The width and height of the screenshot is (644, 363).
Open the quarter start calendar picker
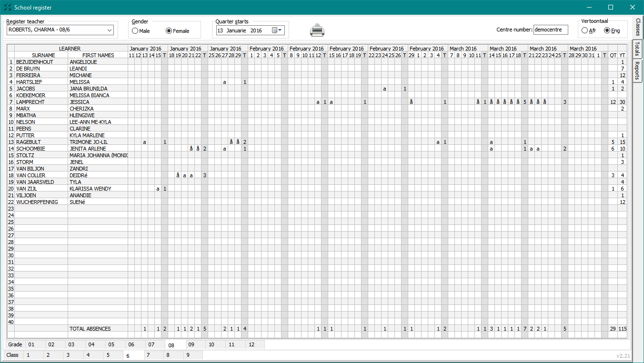coord(275,30)
